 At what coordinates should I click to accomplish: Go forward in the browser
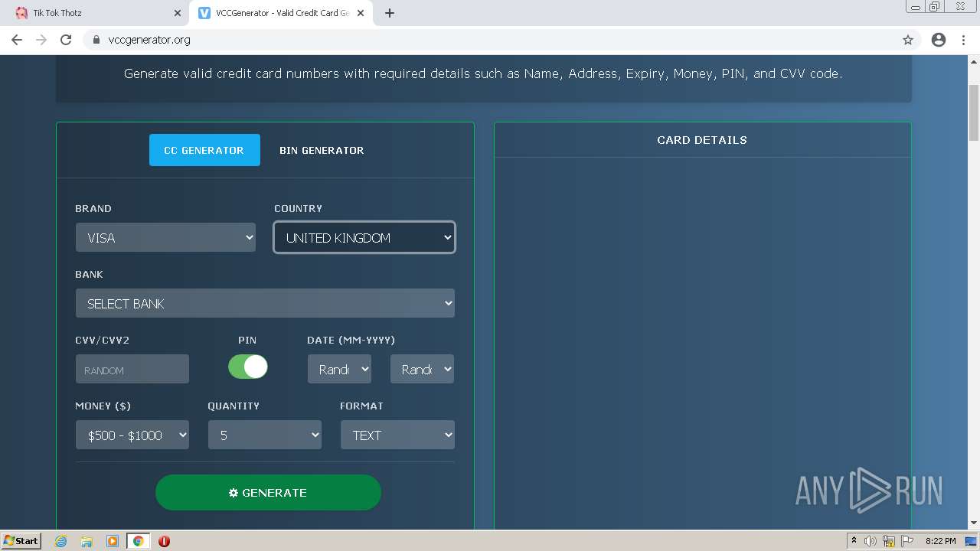[x=41, y=40]
